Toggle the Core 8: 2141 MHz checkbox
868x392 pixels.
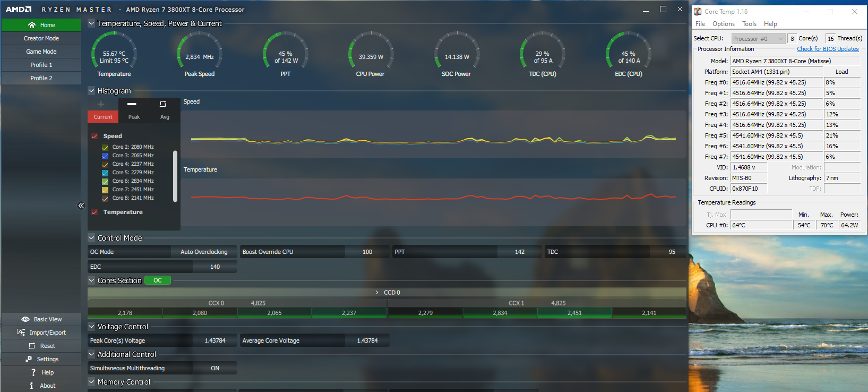(105, 198)
